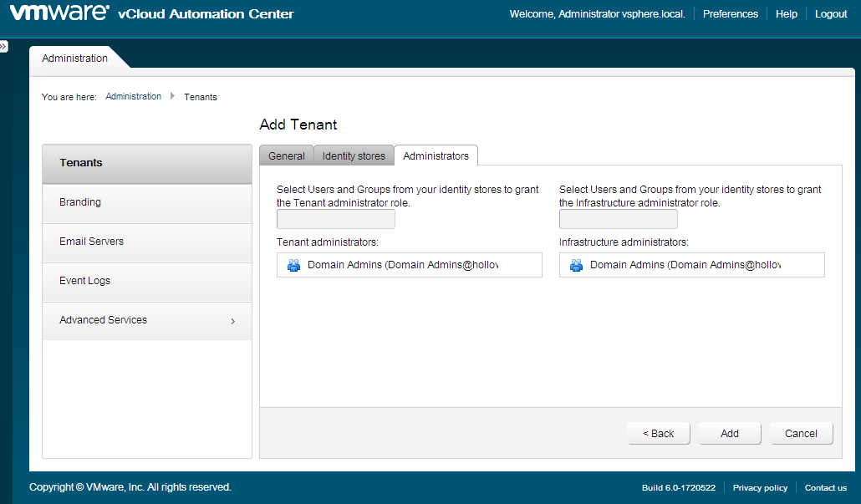This screenshot has width=861, height=504.
Task: Click the Cancel button
Action: [x=801, y=433]
